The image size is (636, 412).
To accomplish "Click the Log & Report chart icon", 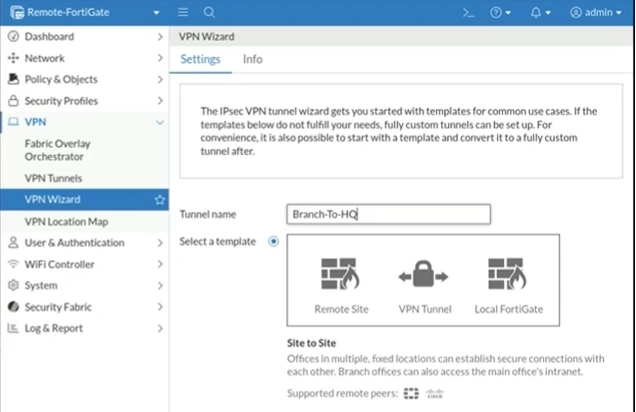I will coord(13,328).
